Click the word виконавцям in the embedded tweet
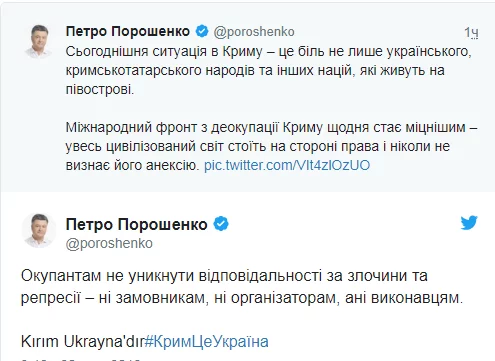Screen dimensions: 495x361 pyautogui.click(x=417, y=298)
